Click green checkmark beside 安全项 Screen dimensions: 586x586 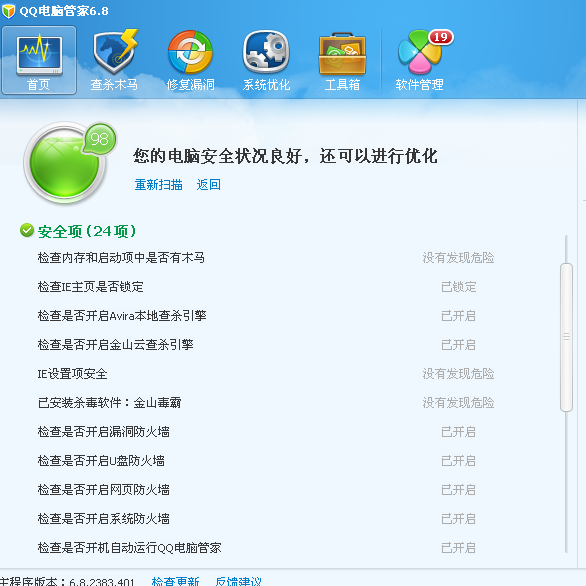27,230
